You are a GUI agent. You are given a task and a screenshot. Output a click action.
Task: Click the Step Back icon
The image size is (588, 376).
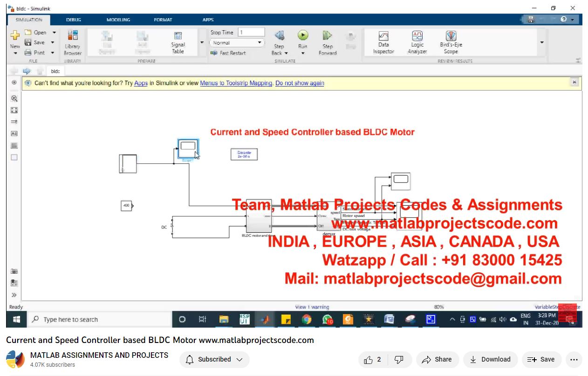pos(279,36)
